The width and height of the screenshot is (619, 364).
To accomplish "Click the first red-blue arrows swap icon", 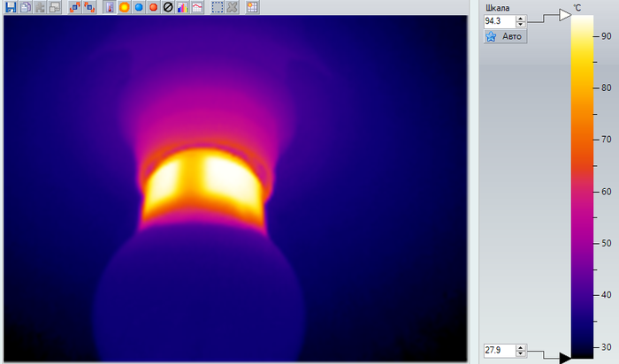I will [75, 7].
